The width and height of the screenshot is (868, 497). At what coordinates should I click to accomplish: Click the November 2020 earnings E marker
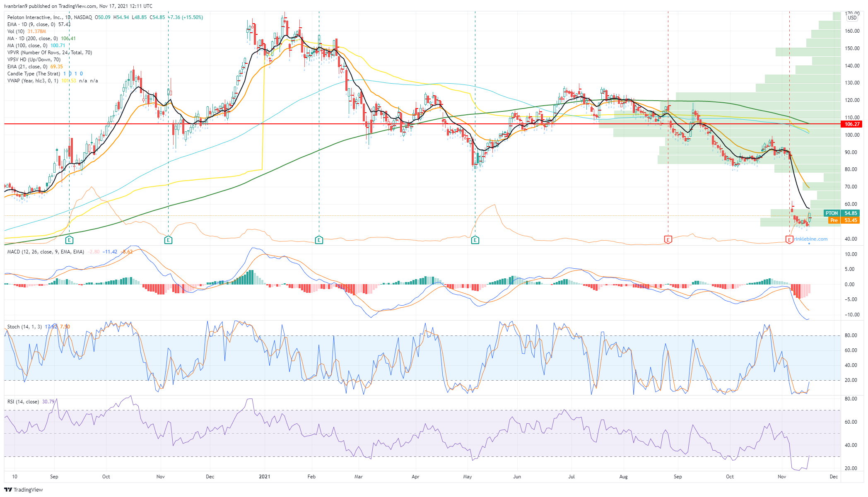point(168,240)
